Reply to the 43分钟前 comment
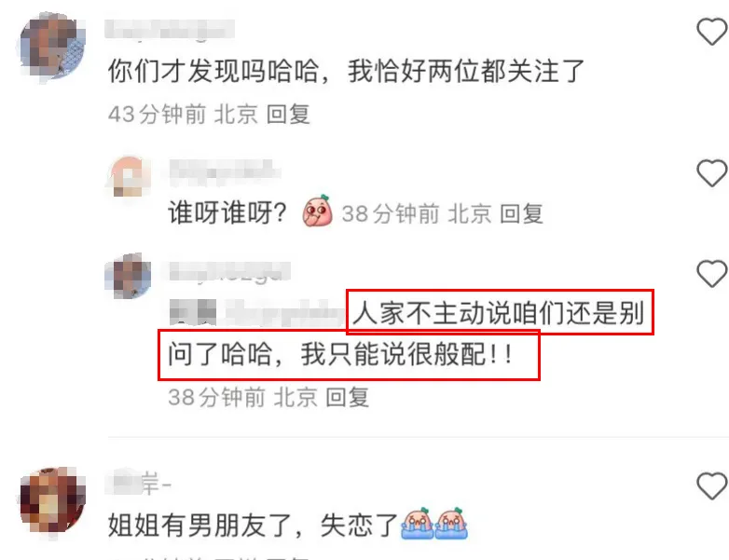The width and height of the screenshot is (729, 560). coord(288,115)
